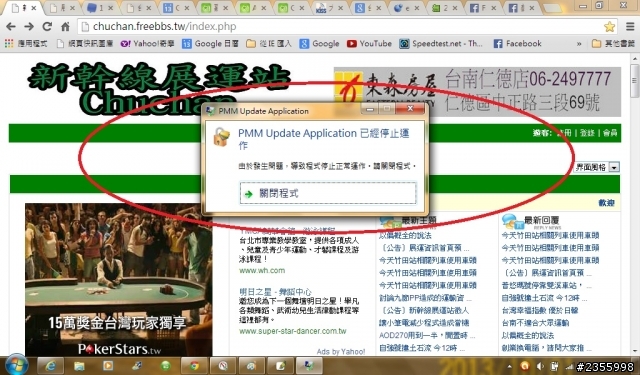
Task: Open the Chrome menu (three lines) icon
Action: click(630, 27)
